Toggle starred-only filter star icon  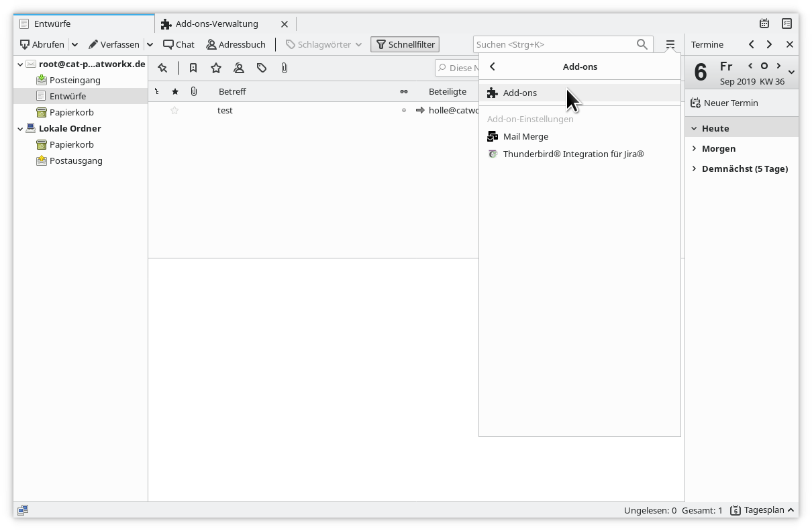click(x=215, y=68)
